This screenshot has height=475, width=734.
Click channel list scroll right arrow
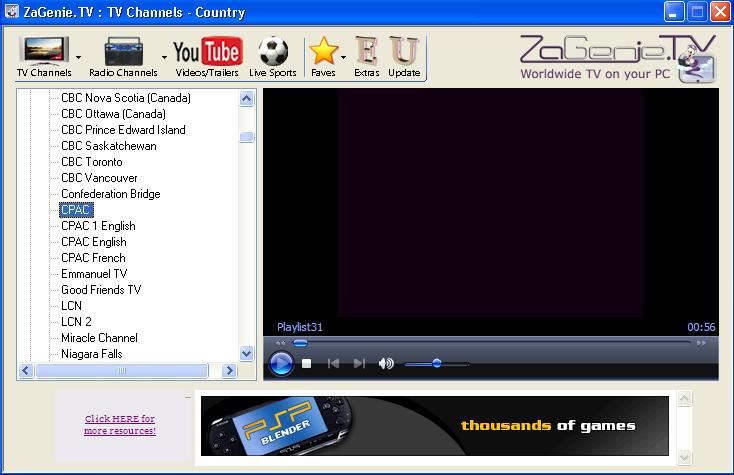point(229,371)
